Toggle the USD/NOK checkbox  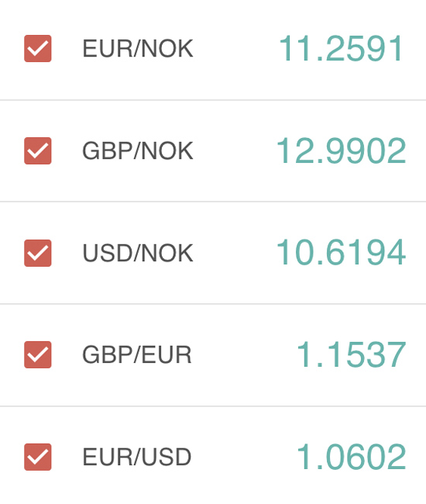37,253
